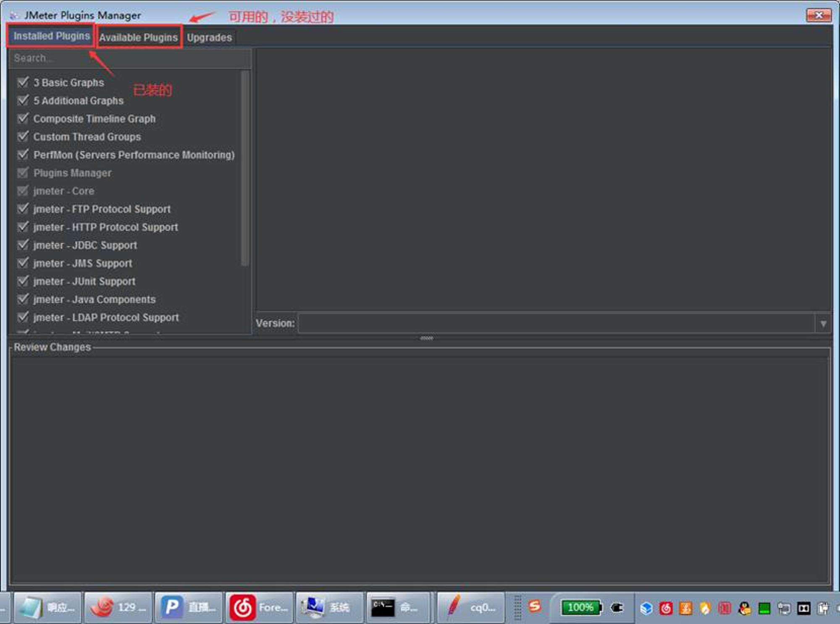Select PerfMon (Servers Performance Monitoring) entry
The image size is (840, 624).
[134, 155]
